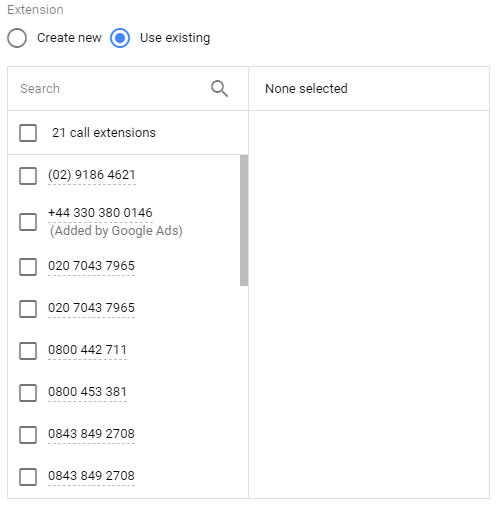Click the +44 330 380 0146 number text
Image resolution: width=499 pixels, height=512 pixels.
[100, 212]
